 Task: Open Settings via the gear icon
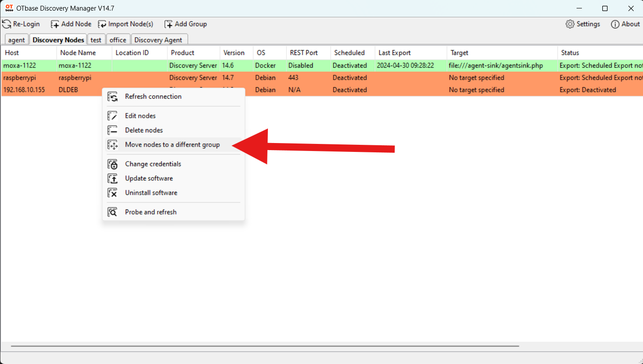point(570,24)
